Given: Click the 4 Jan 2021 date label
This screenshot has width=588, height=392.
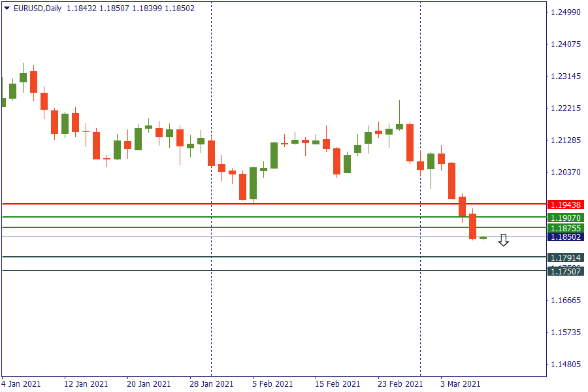Looking at the screenshot, I should pyautogui.click(x=21, y=384).
